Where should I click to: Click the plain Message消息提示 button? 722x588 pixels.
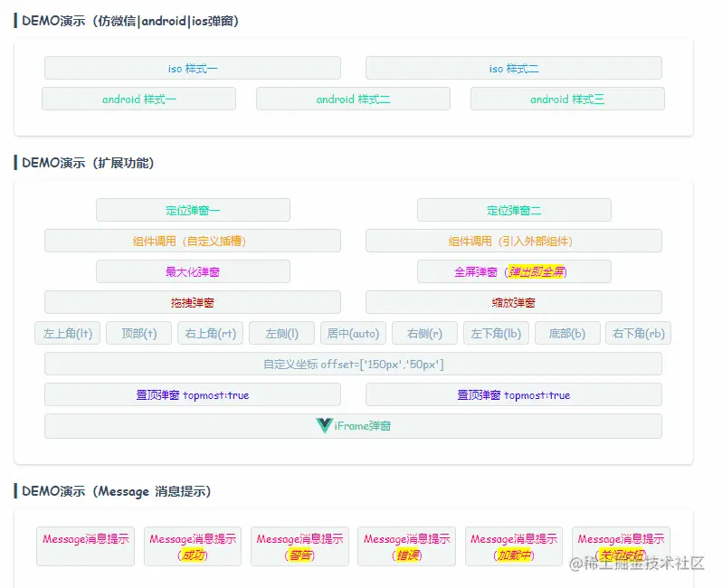(x=86, y=546)
